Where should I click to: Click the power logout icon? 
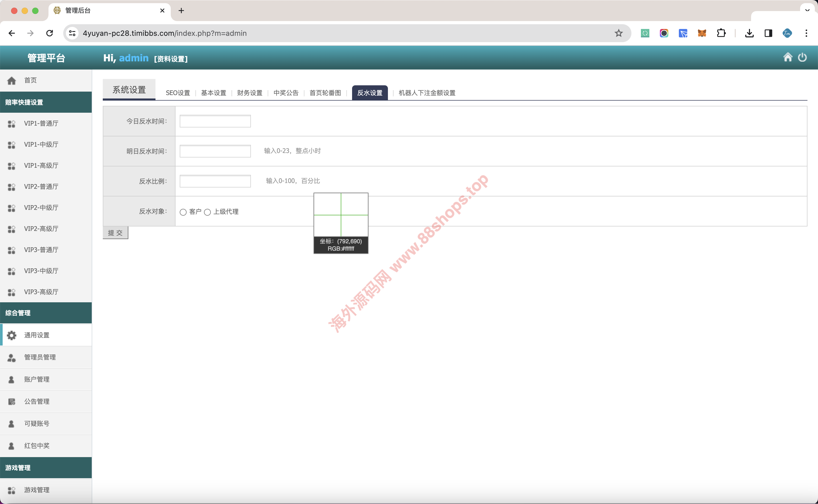pos(802,57)
